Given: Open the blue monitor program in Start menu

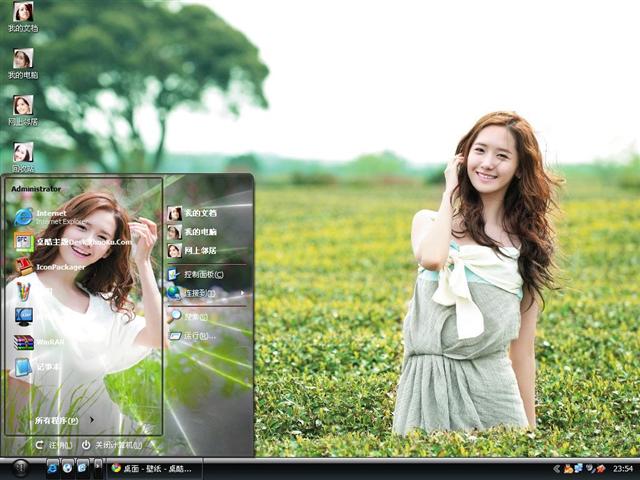Looking at the screenshot, I should [24, 317].
